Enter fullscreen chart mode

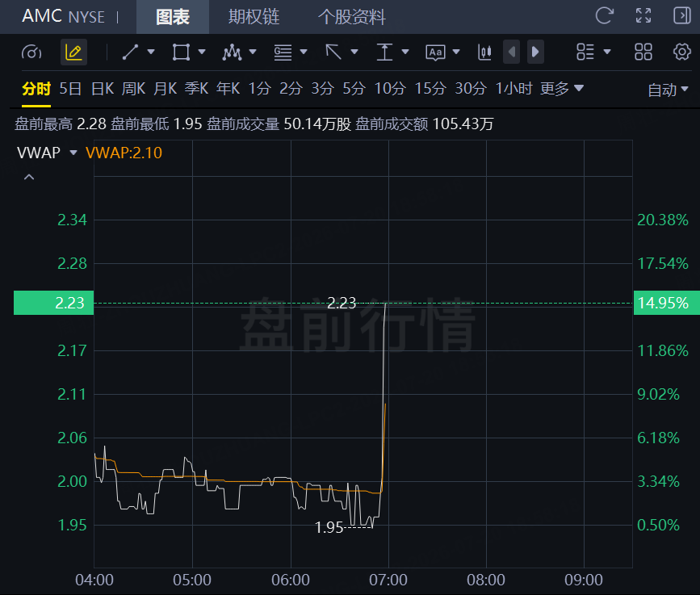pyautogui.click(x=643, y=15)
